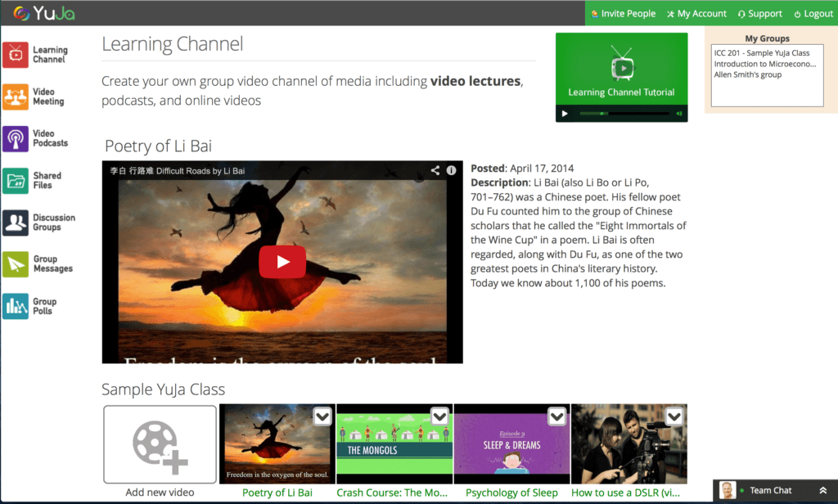This screenshot has width=838, height=504.
Task: Open the Video Podcasts sidebar icon
Action: pos(16,138)
